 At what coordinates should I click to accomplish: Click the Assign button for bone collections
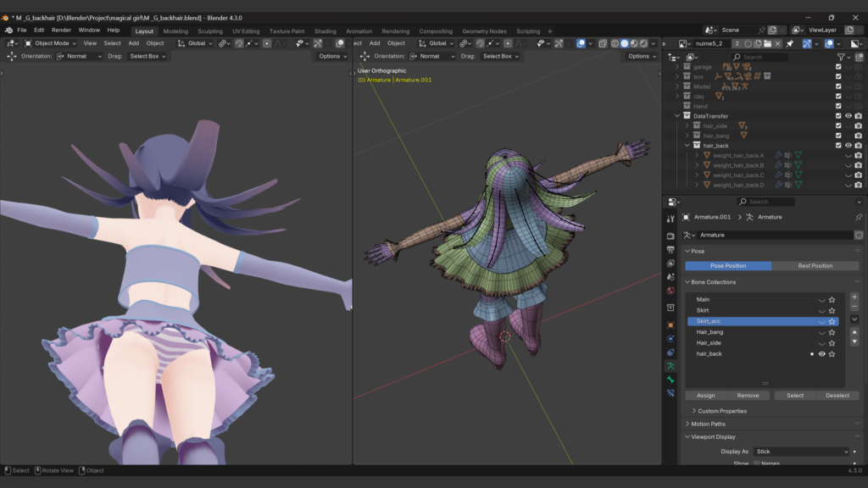point(705,396)
